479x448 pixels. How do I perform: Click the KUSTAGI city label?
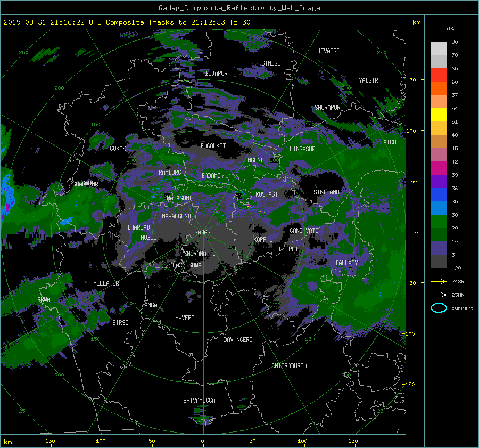tap(267, 194)
